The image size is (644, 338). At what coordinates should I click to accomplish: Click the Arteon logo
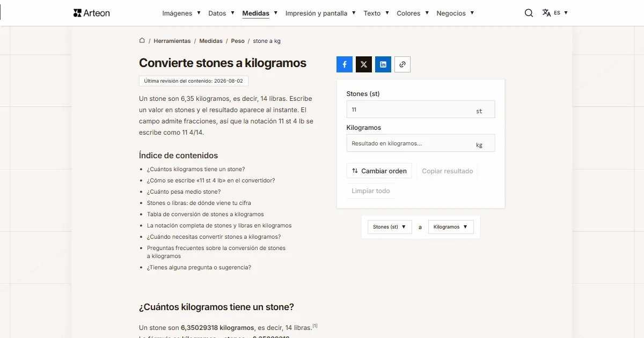click(91, 13)
